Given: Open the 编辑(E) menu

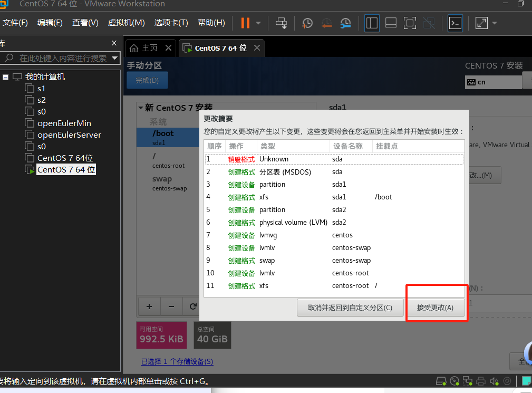Looking at the screenshot, I should point(50,23).
